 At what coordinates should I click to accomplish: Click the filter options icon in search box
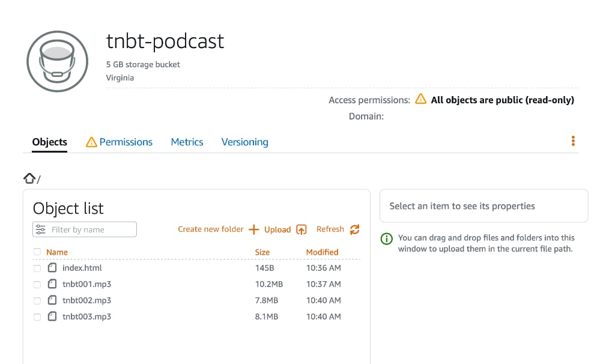(41, 229)
